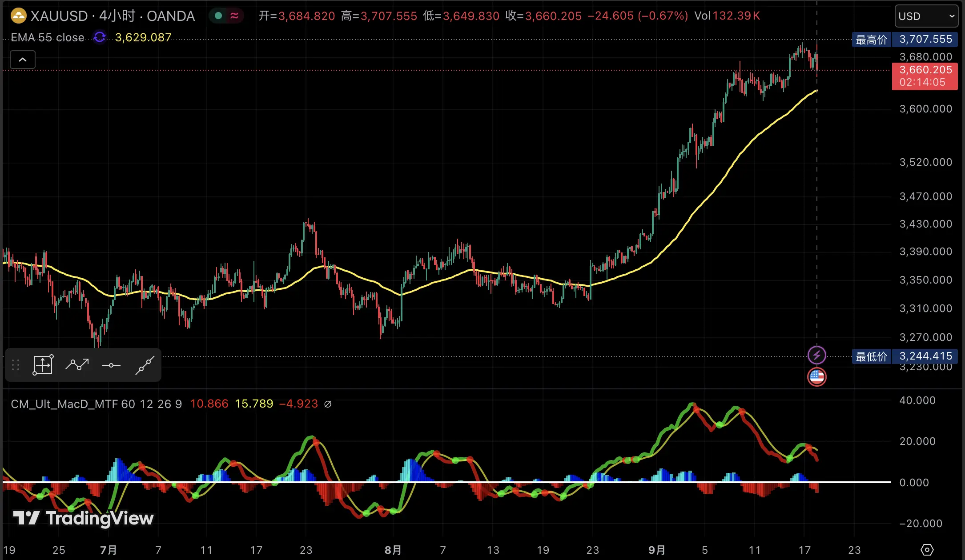Choose the Horizontal Line drawing tool
This screenshot has height=560, width=965.
point(111,365)
